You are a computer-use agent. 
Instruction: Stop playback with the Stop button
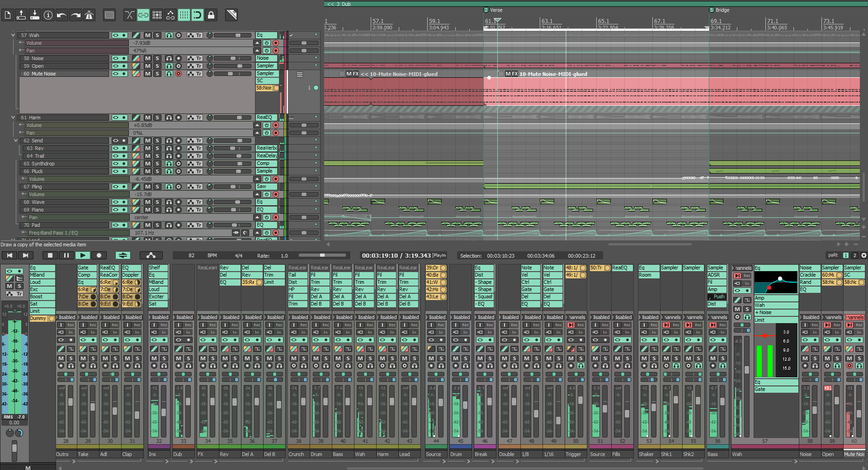click(50, 255)
